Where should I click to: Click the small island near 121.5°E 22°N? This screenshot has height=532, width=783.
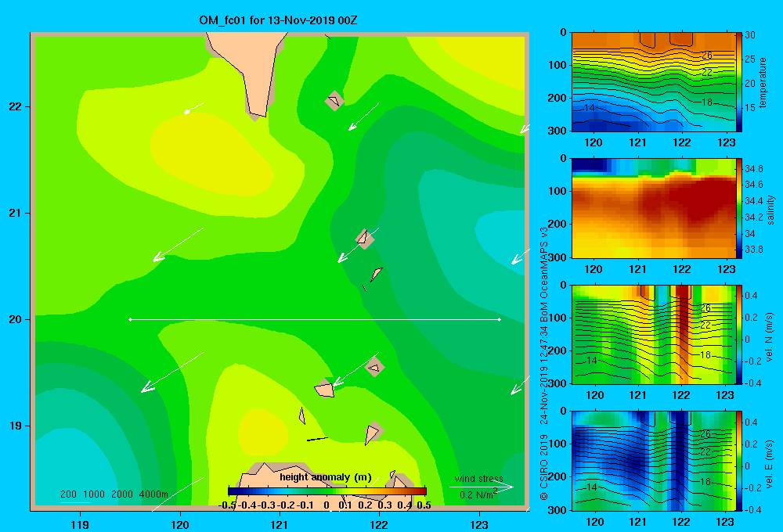pos(334,100)
